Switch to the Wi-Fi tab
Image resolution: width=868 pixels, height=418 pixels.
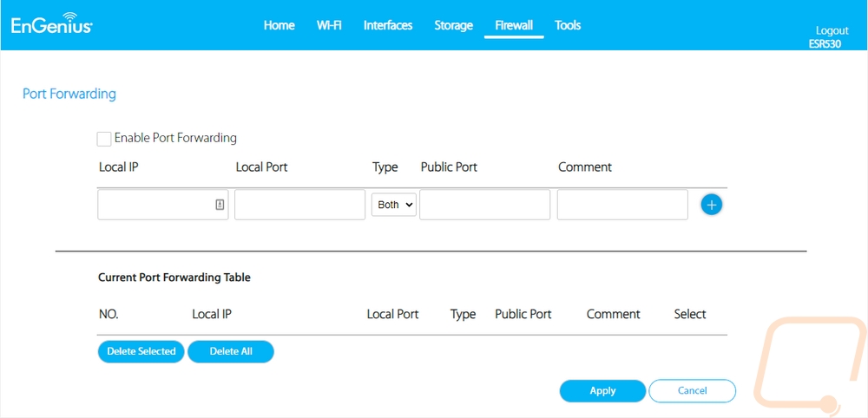329,25
